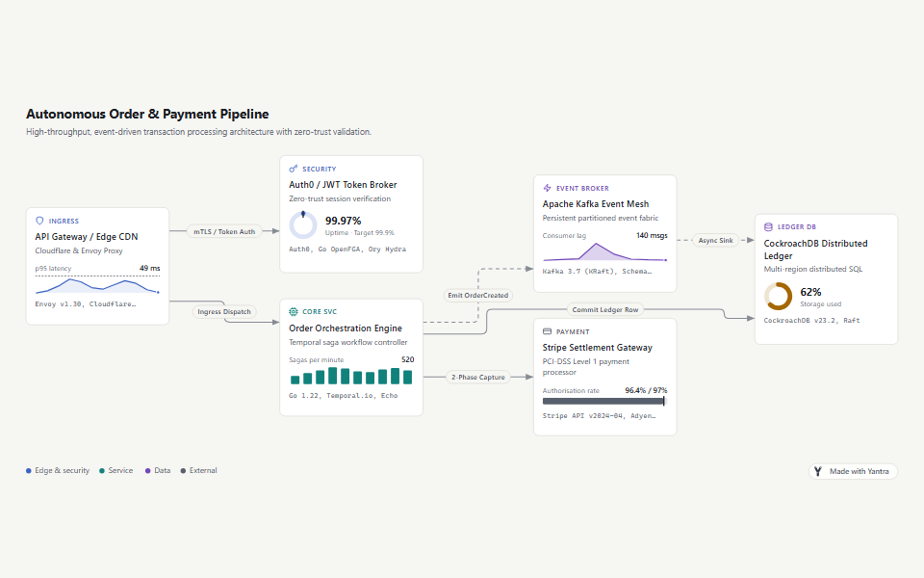Viewport: 924px width, 578px height.
Task: Select the Async Sink edge label
Action: pos(715,240)
